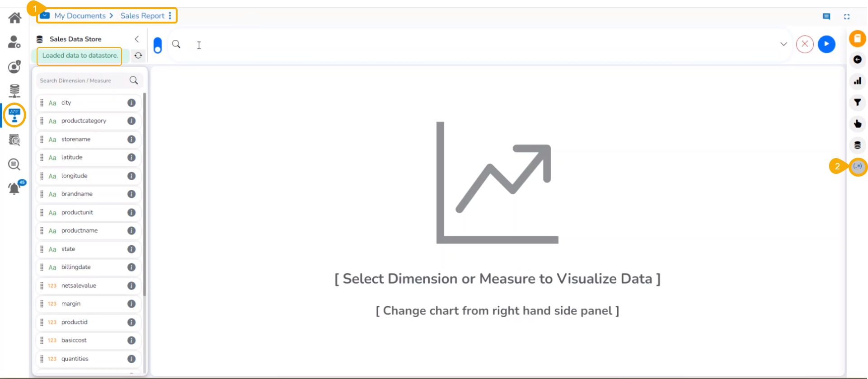Click the field list vertical scrollbar
The width and height of the screenshot is (868, 379).
click(145, 194)
